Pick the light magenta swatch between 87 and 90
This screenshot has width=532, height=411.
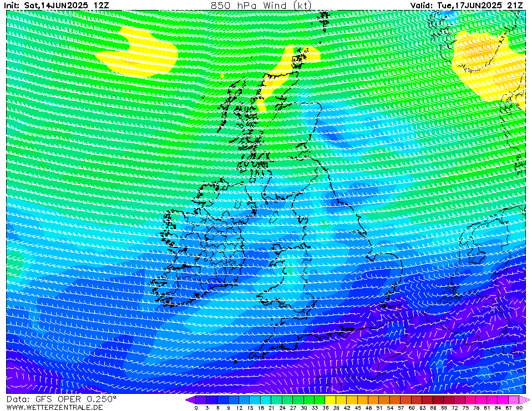[x=514, y=400]
